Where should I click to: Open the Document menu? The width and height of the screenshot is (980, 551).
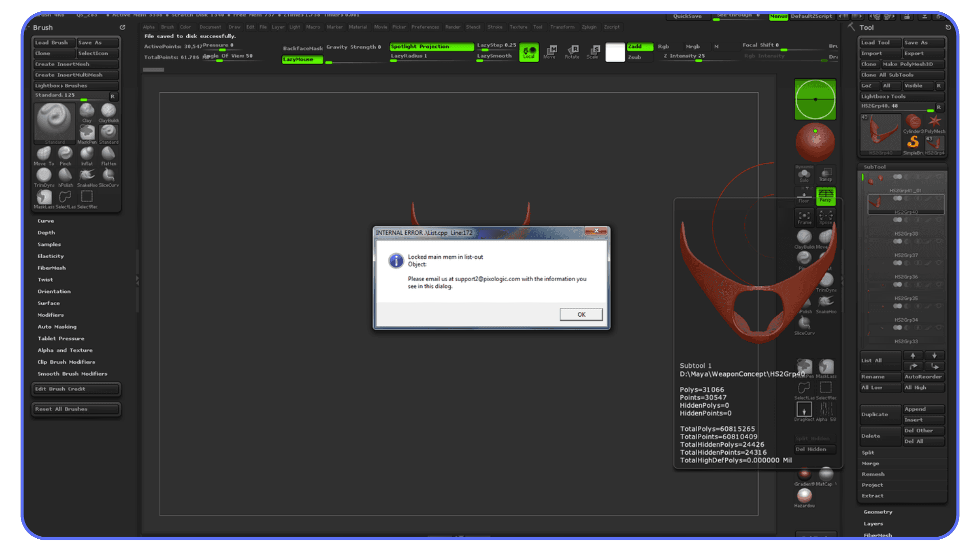pos(210,27)
